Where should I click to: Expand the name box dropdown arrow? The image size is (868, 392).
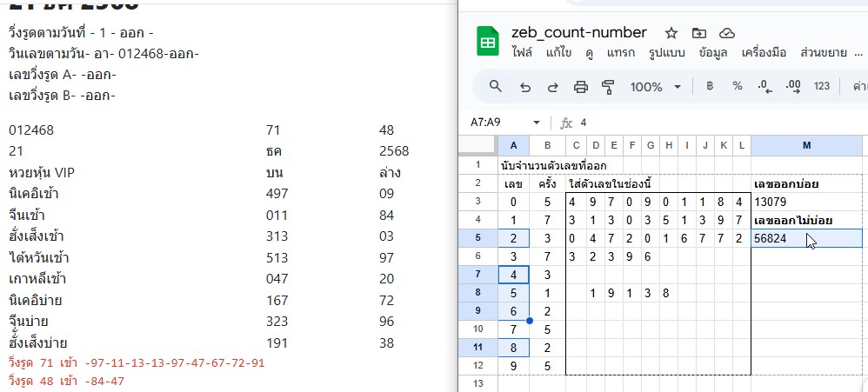(x=536, y=123)
